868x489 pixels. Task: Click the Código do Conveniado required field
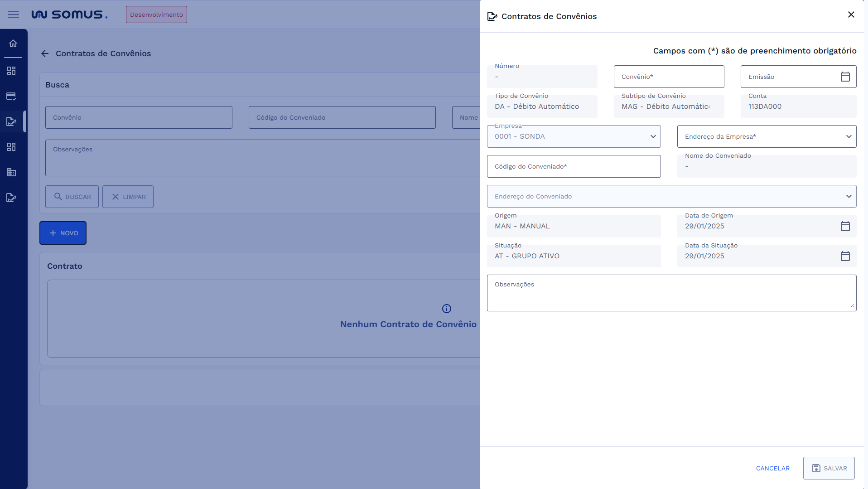pyautogui.click(x=574, y=166)
